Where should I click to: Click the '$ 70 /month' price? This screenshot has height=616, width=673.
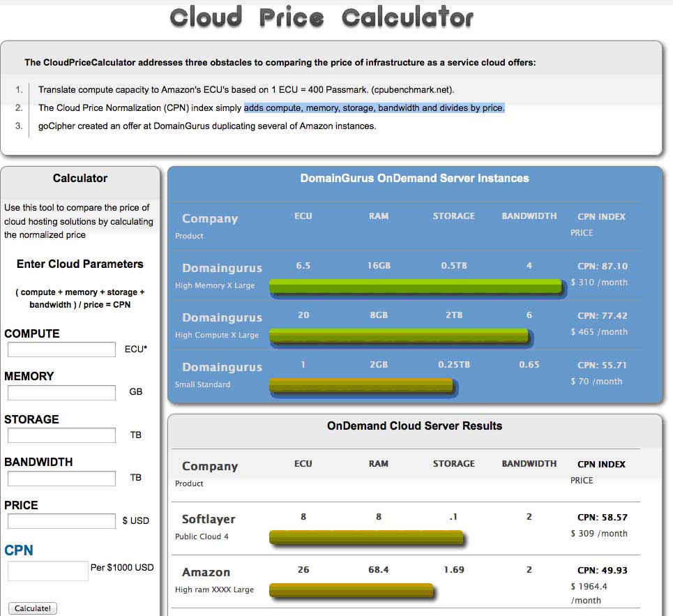point(596,381)
